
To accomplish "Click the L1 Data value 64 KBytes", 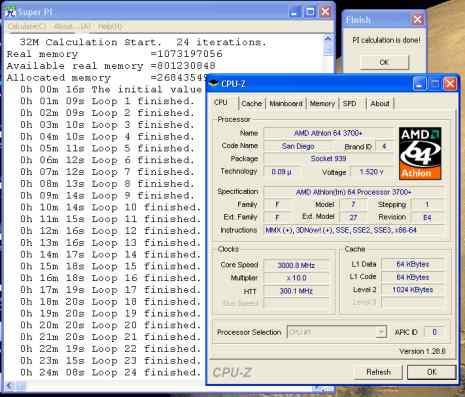I will [413, 264].
